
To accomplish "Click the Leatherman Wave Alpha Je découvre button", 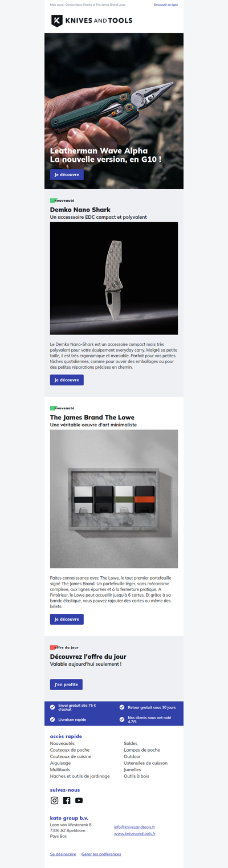I will click(x=67, y=174).
